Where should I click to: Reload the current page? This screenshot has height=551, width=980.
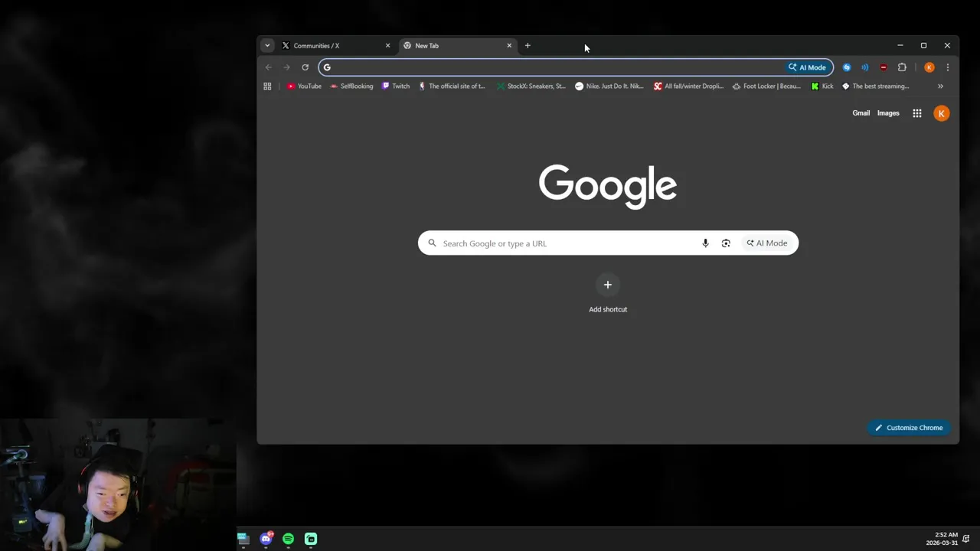pos(305,67)
